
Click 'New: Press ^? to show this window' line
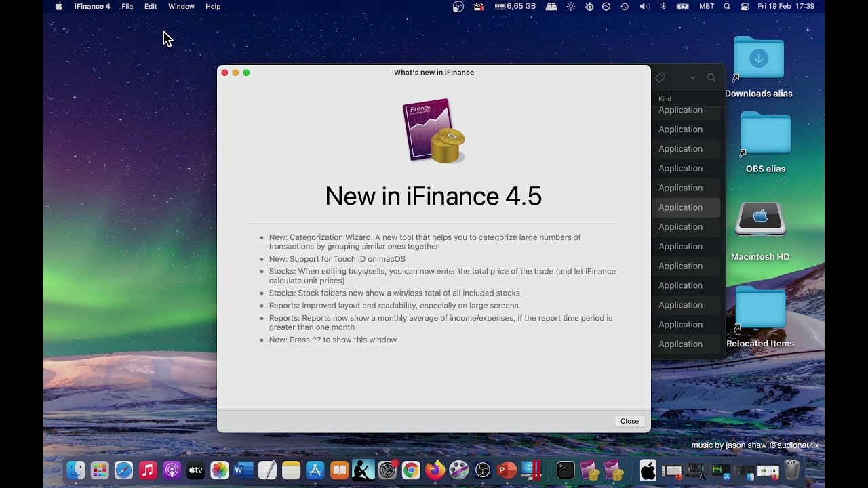[x=333, y=340]
